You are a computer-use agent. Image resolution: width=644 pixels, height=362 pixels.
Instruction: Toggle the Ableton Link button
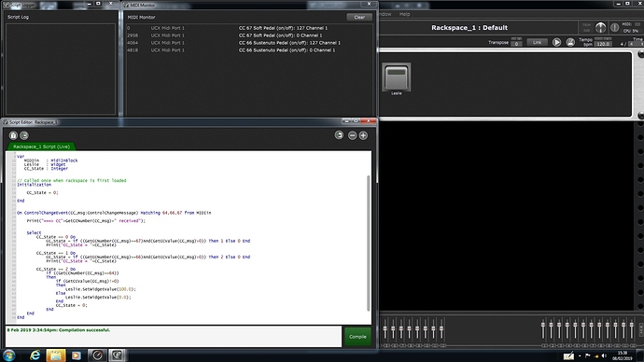click(x=537, y=42)
